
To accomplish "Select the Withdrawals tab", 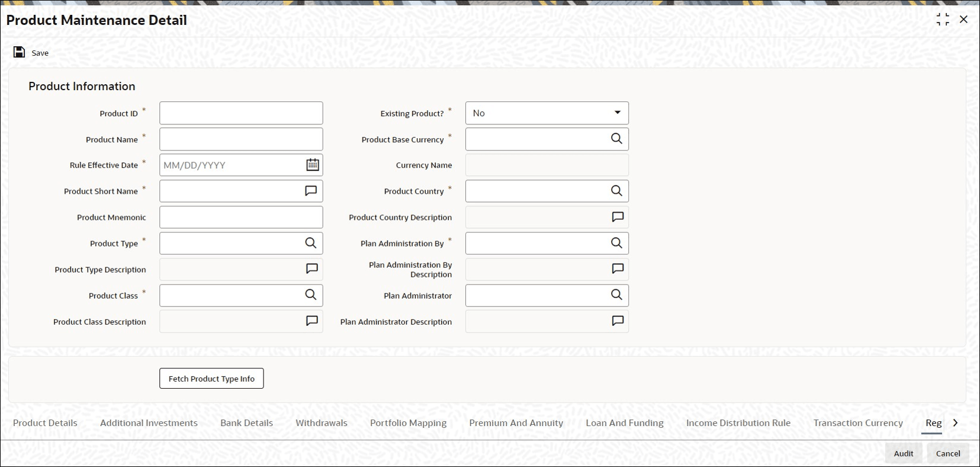I will pyautogui.click(x=322, y=423).
